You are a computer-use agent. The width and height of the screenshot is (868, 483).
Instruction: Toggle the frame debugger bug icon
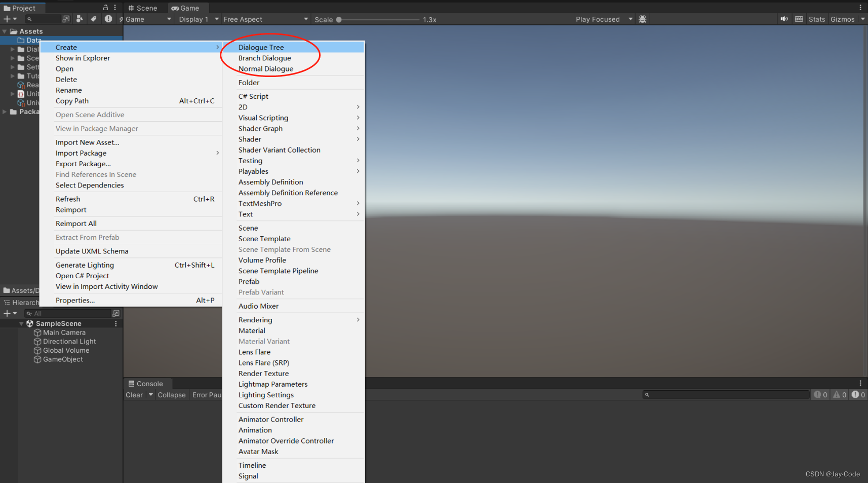point(643,19)
